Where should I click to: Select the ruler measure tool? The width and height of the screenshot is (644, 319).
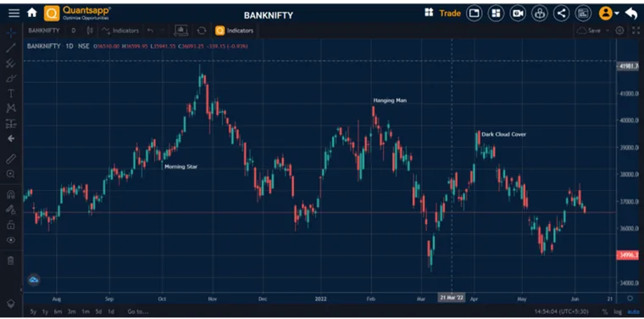coord(11,159)
